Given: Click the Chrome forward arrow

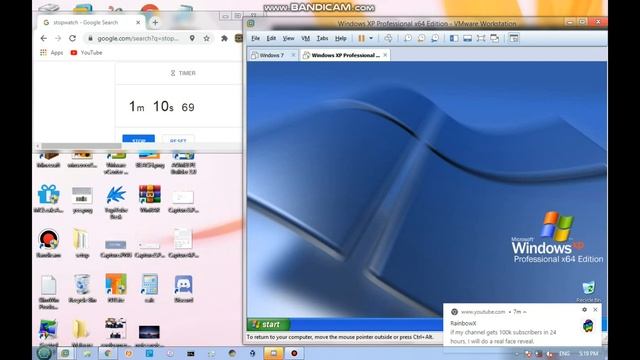Looking at the screenshot, I should pos(58,38).
